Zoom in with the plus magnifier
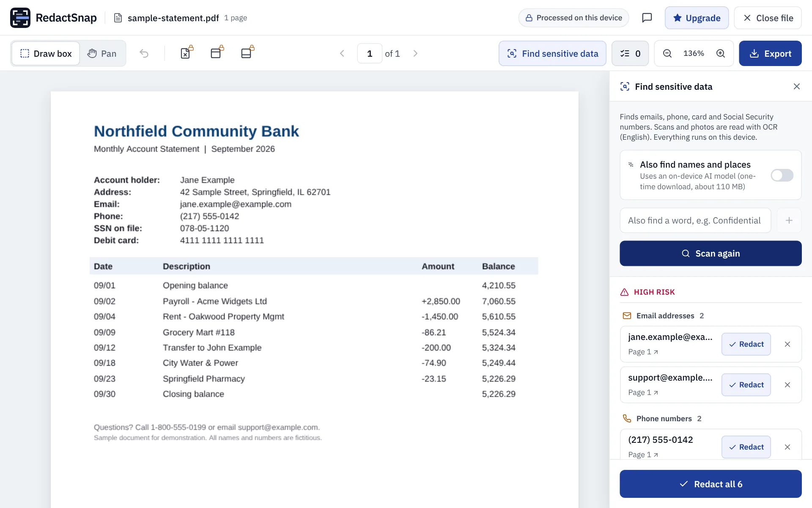Image resolution: width=812 pixels, height=508 pixels. (x=721, y=53)
